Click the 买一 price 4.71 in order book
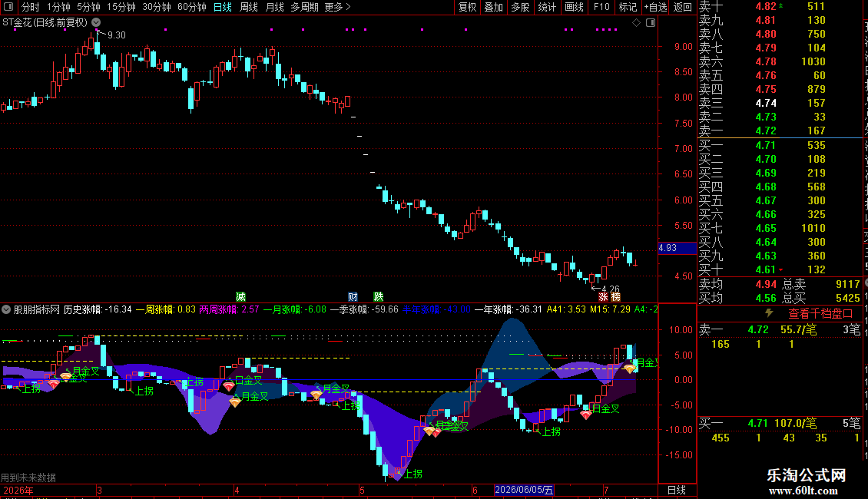 [x=766, y=146]
